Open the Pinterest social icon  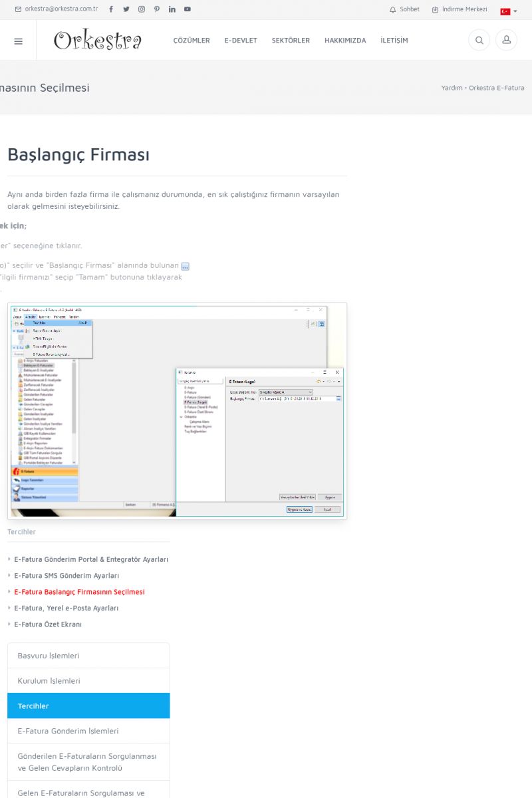[157, 9]
